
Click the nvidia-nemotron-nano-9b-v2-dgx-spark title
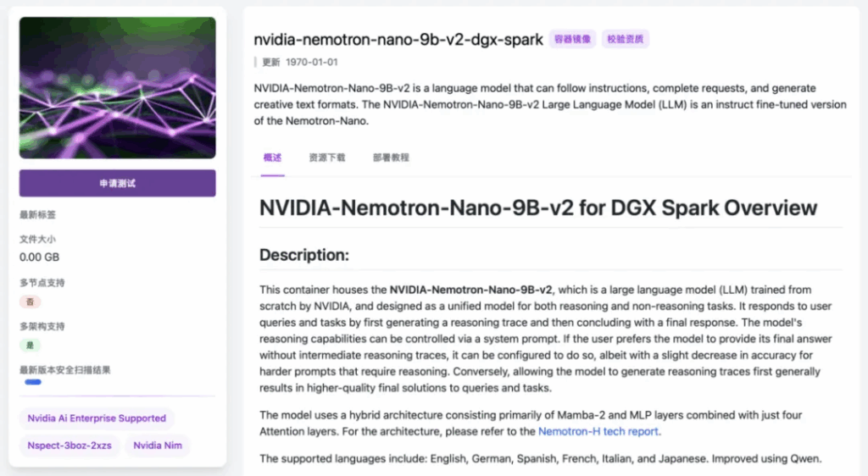point(398,40)
